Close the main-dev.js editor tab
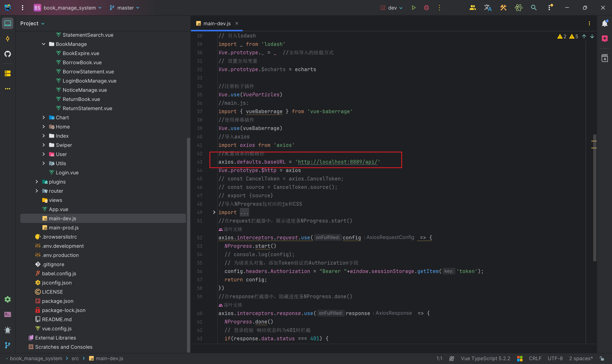The height and width of the screenshot is (364, 612). pyautogui.click(x=237, y=23)
